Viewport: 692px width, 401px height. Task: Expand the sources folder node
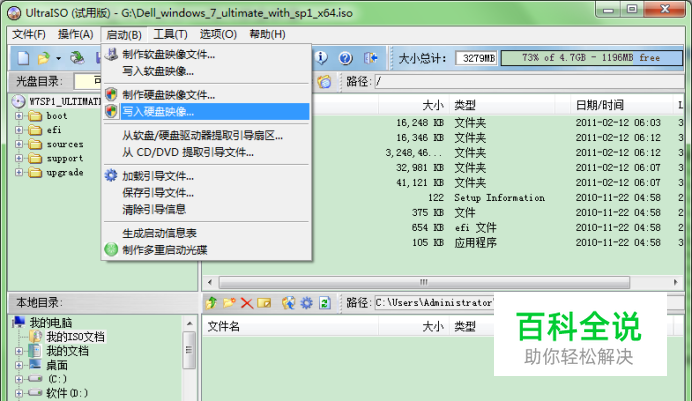point(19,144)
